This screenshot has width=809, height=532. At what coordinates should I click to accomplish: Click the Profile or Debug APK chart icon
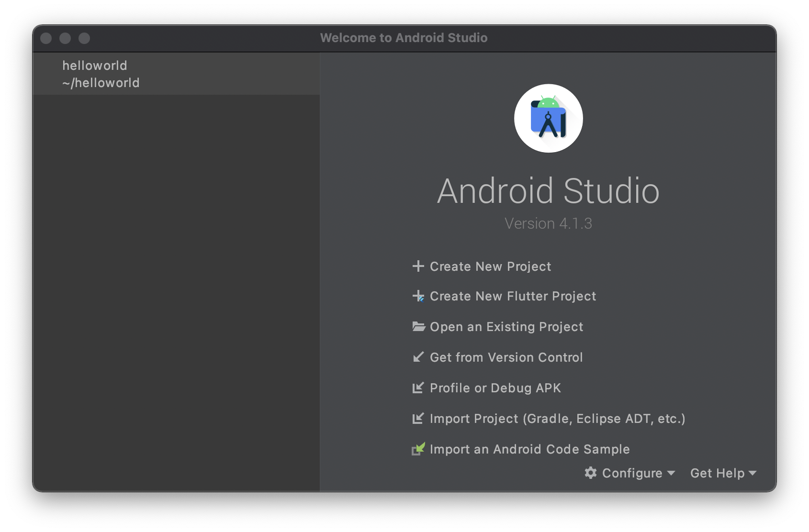(x=418, y=388)
